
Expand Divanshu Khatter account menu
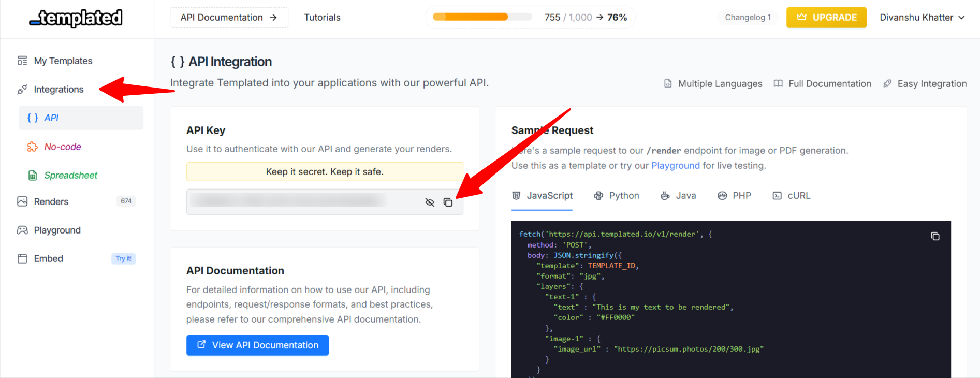tap(922, 18)
